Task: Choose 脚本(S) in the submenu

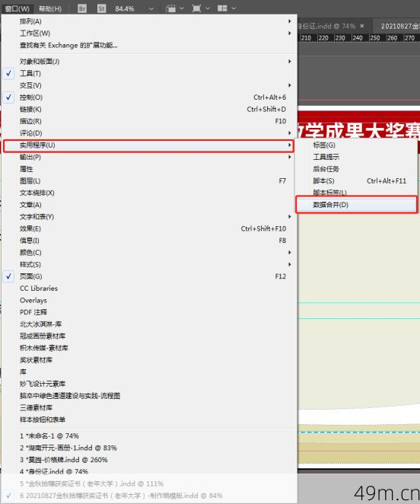Action: pyautogui.click(x=356, y=180)
